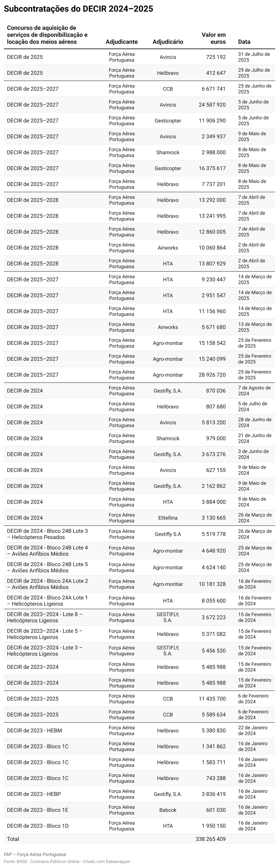The image size is (279, 868).
Task: Click the DECIR de 2023 - HEBP row label
Action: coord(34,794)
